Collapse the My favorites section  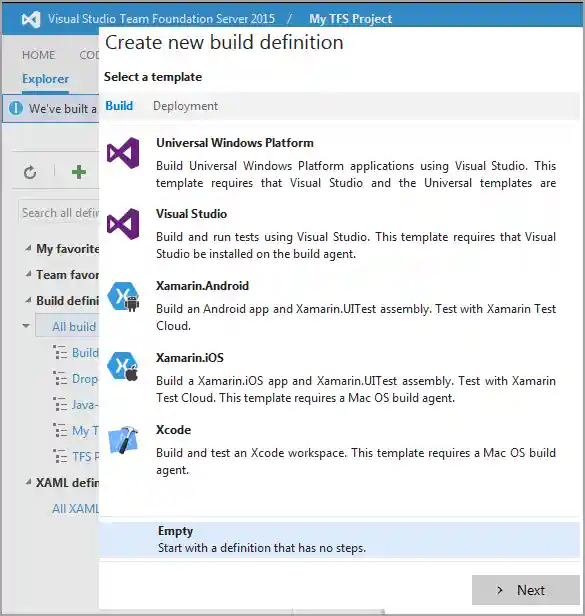[28, 248]
